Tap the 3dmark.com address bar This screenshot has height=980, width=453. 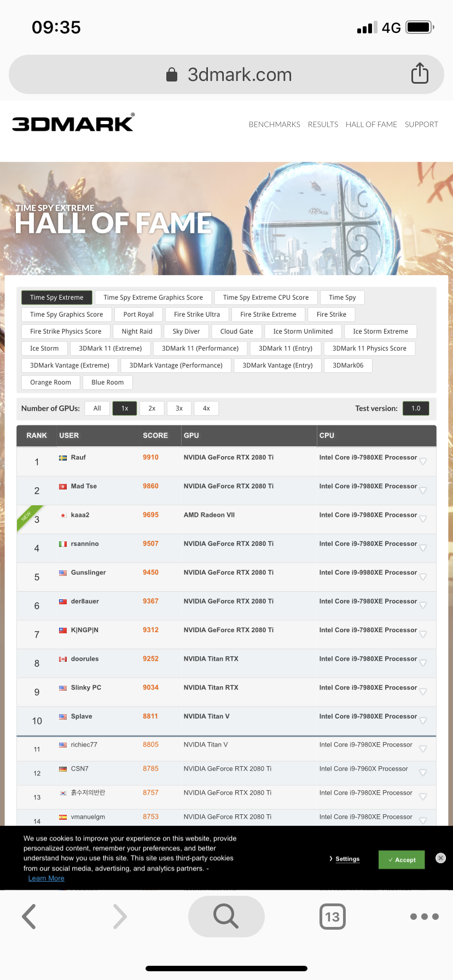pos(226,74)
